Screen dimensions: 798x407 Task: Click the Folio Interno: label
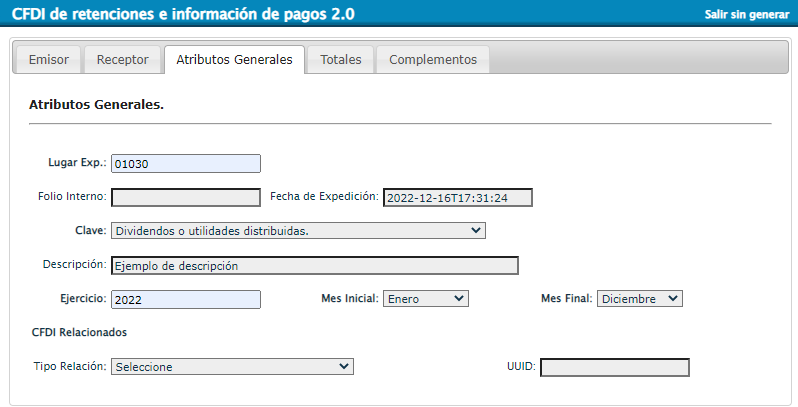click(72, 196)
